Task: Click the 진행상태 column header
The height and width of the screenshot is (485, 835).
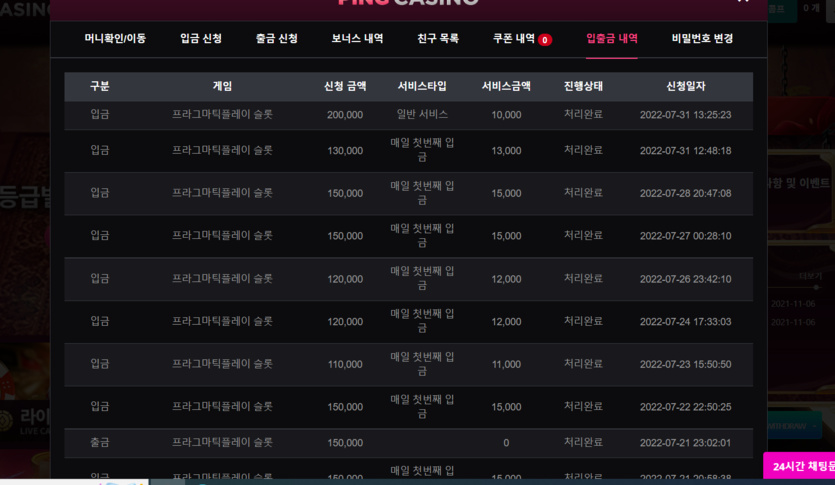Action: 583,86
